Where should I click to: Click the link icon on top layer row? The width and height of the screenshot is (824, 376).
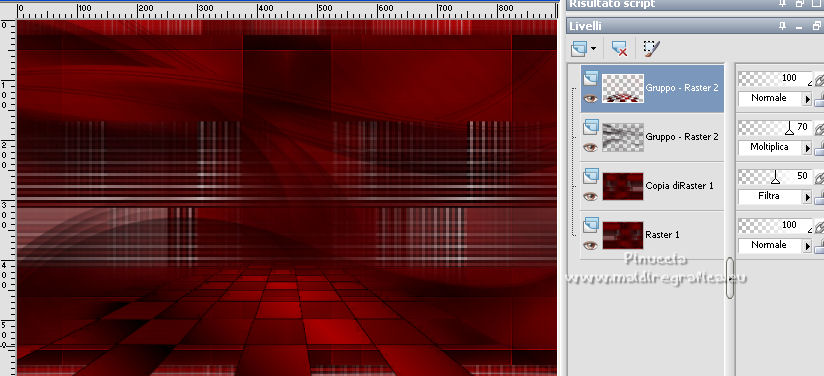[819, 79]
